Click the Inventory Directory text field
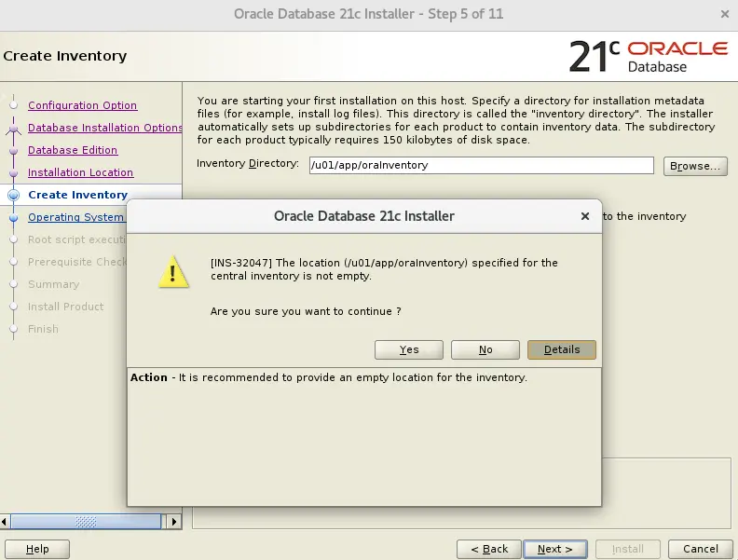 pyautogui.click(x=482, y=165)
